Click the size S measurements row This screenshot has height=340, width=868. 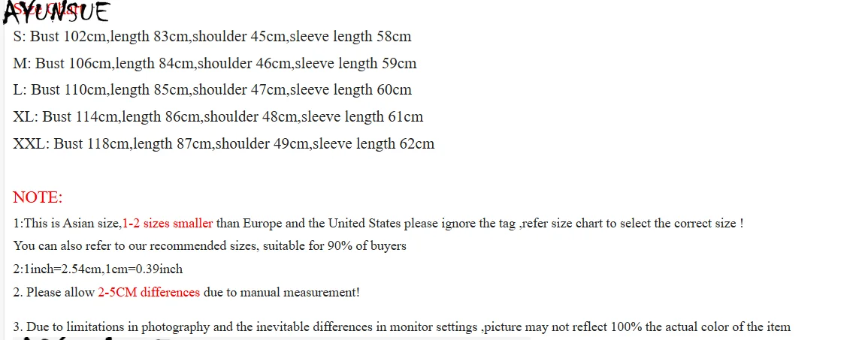(212, 36)
